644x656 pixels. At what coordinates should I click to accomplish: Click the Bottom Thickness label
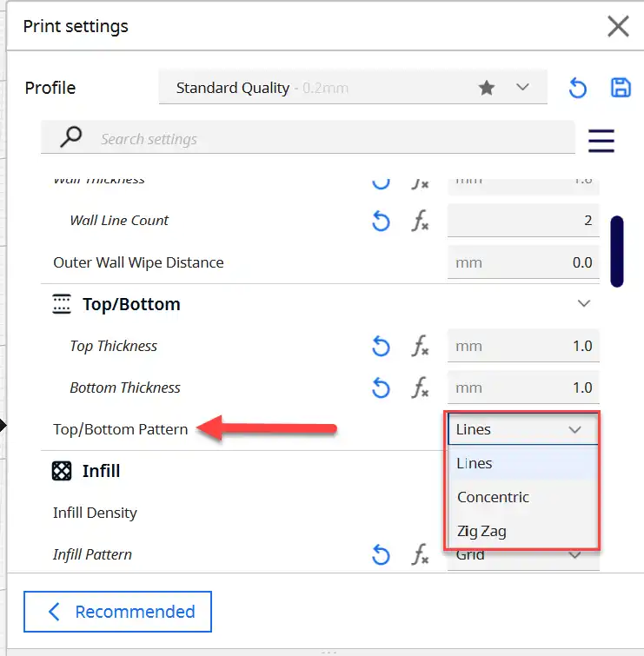[125, 388]
